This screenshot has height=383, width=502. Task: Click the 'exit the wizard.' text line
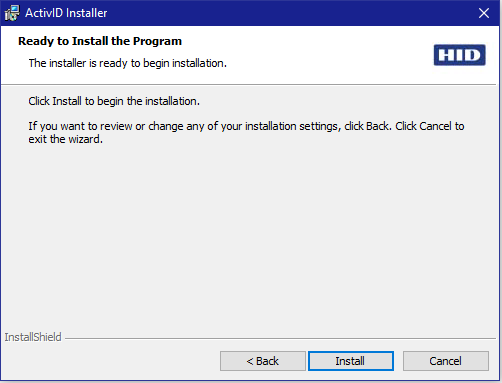(x=66, y=139)
